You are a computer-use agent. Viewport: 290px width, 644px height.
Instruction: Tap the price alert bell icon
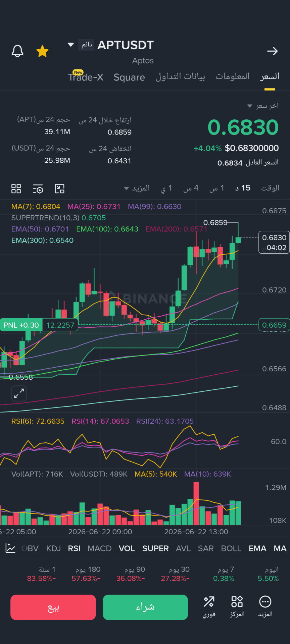(x=17, y=51)
